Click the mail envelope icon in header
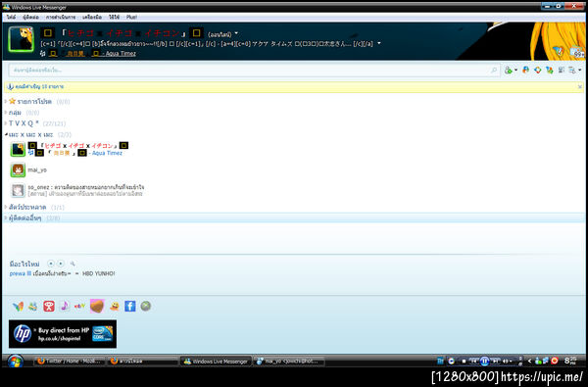This screenshot has width=588, height=387. pyautogui.click(x=578, y=53)
